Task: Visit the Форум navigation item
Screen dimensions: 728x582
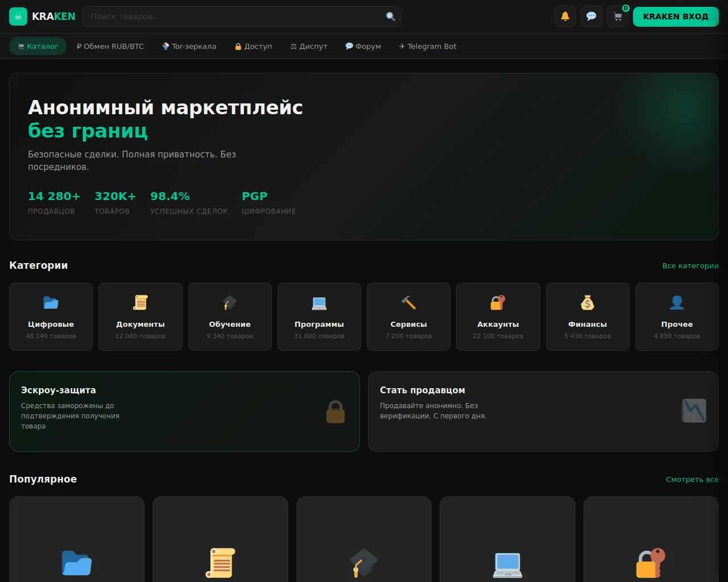Action: point(363,46)
